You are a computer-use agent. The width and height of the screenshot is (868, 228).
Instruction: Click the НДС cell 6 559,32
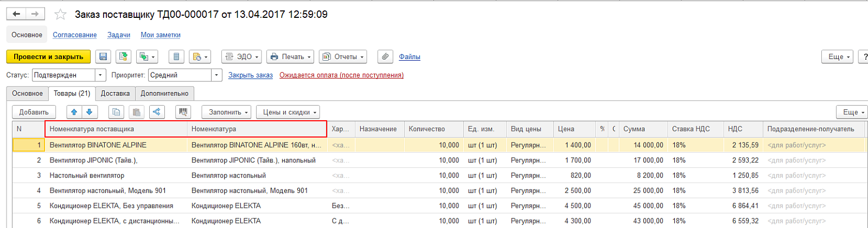pyautogui.click(x=743, y=221)
